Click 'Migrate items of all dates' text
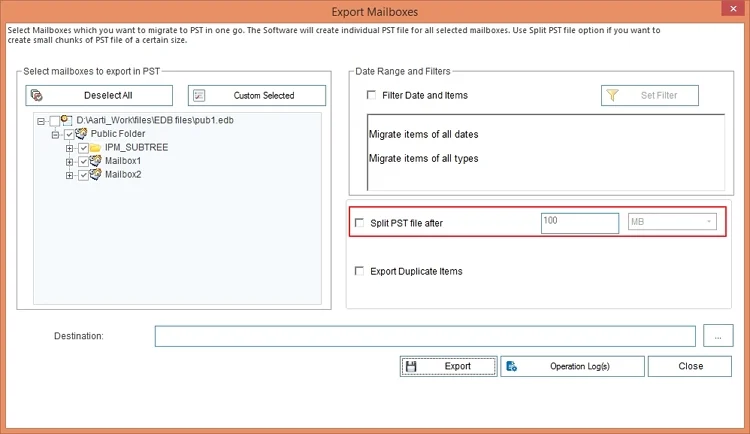Screen dimensions: 750x434 click(x=423, y=134)
